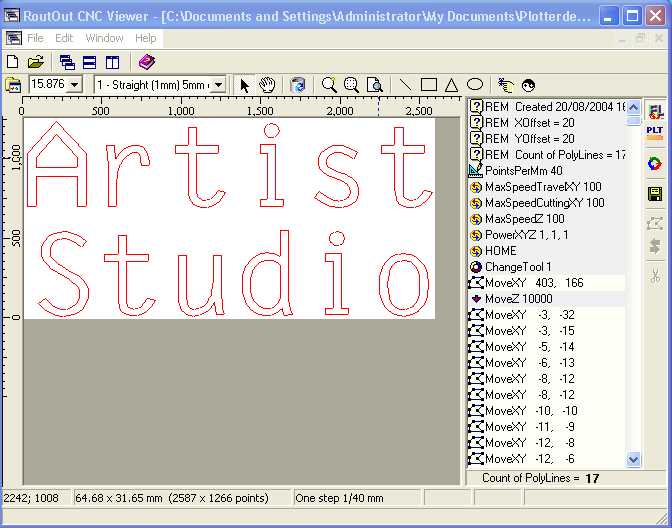Activate the hand pan tool
Image resolution: width=672 pixels, height=528 pixels.
tap(267, 85)
